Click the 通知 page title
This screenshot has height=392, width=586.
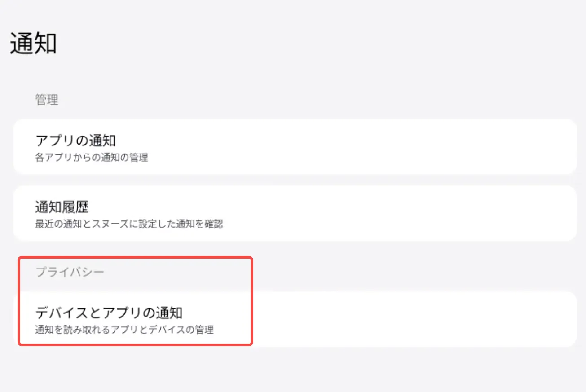33,44
